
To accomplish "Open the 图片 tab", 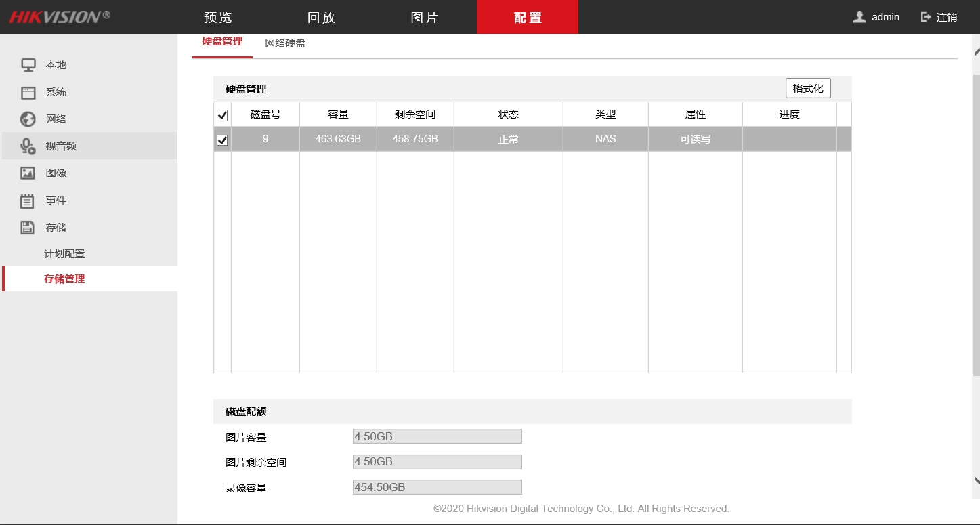I will tap(425, 17).
